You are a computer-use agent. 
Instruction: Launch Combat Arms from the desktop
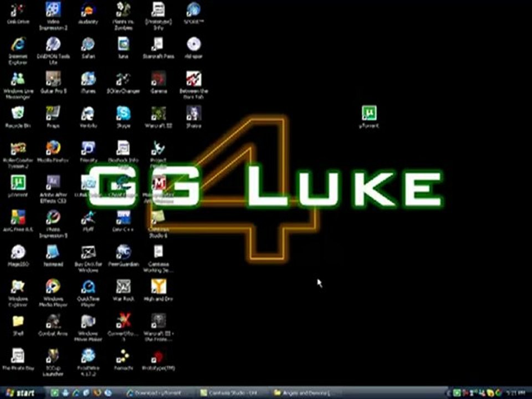(x=53, y=325)
